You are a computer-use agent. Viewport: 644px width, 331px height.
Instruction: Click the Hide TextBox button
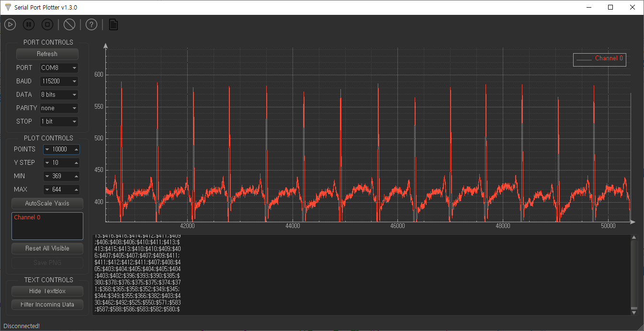pyautogui.click(x=47, y=291)
